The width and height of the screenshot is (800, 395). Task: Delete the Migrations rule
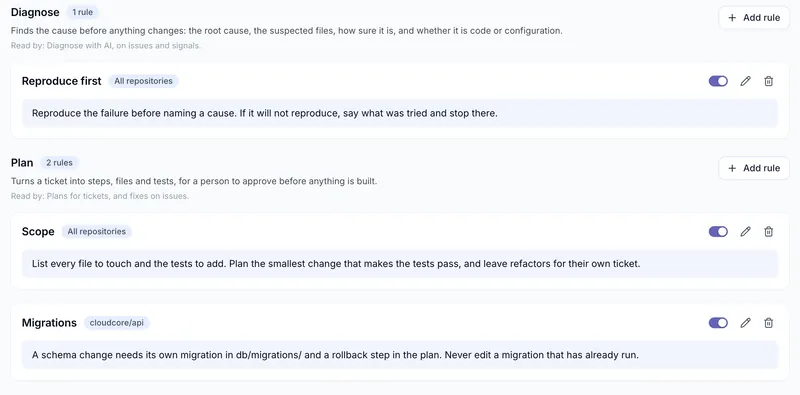pos(768,323)
